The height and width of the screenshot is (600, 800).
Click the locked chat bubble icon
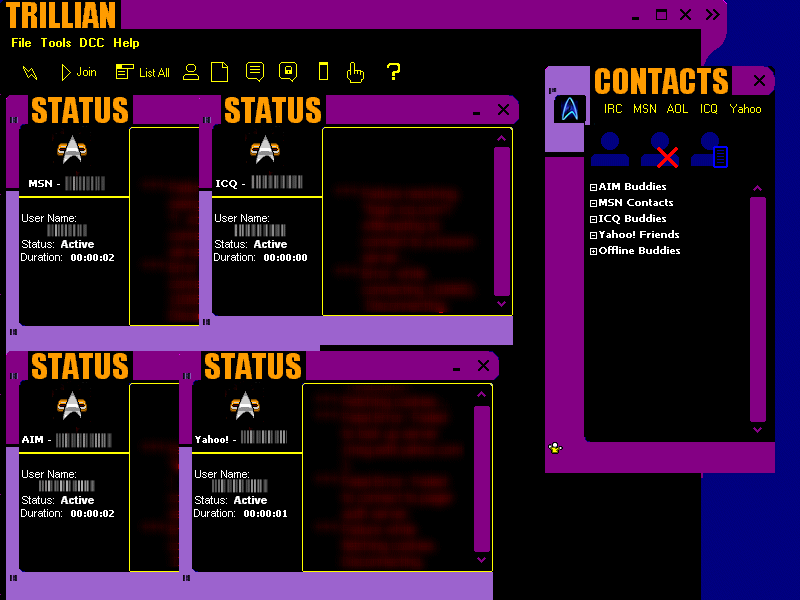pos(288,72)
